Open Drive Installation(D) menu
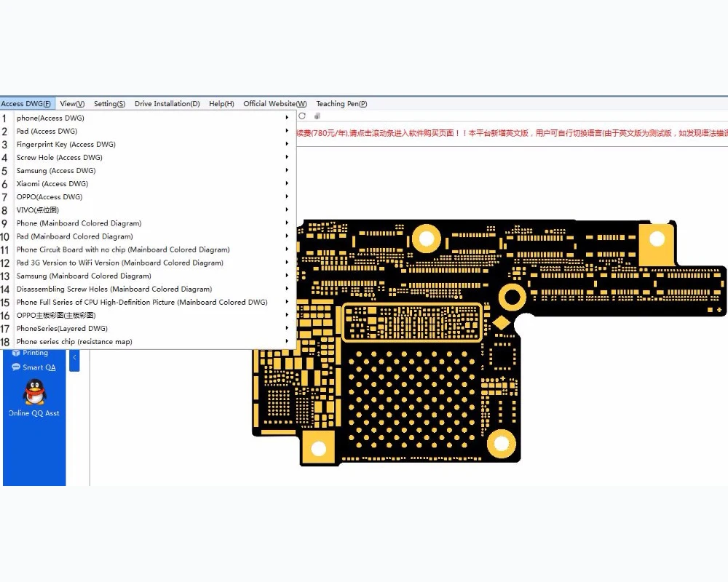 167,103
